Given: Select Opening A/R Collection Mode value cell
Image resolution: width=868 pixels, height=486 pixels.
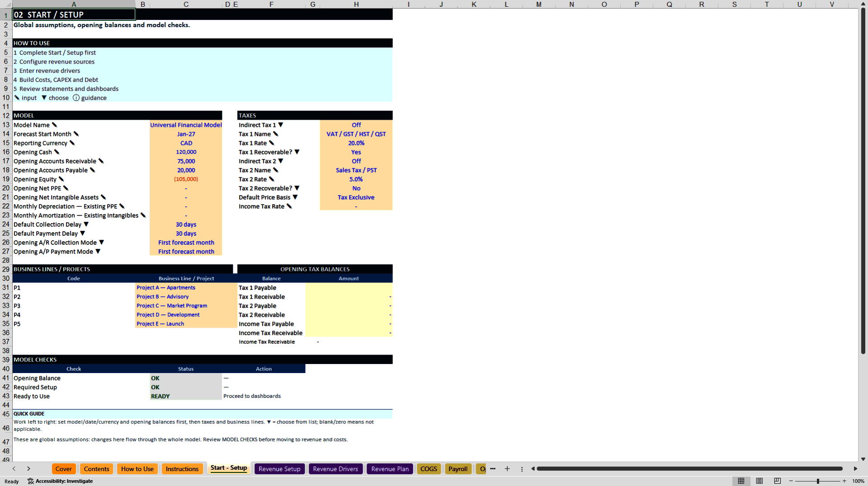Looking at the screenshot, I should point(186,243).
